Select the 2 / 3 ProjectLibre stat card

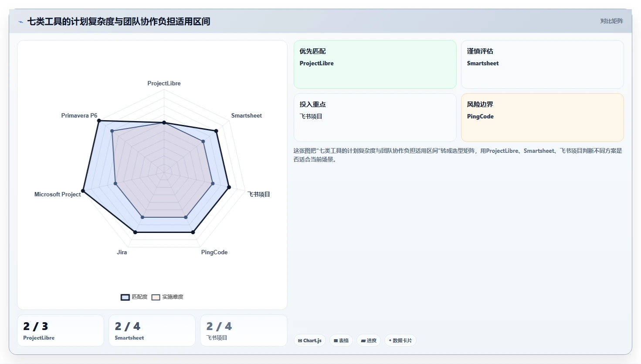tap(61, 330)
